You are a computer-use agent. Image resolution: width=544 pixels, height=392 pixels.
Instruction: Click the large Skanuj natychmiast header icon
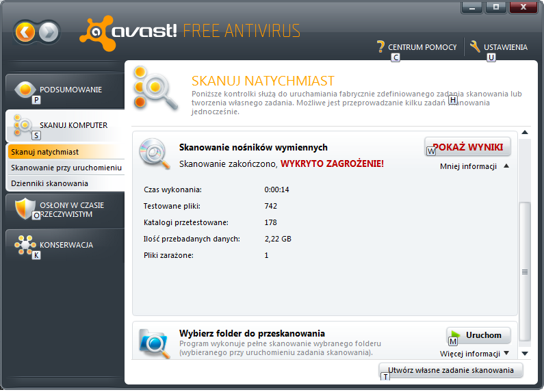pos(155,88)
